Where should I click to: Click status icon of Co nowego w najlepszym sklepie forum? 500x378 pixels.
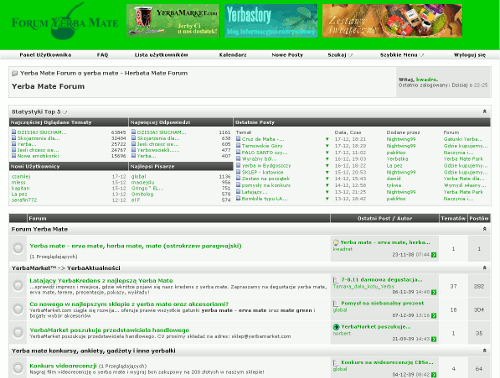[18, 309]
